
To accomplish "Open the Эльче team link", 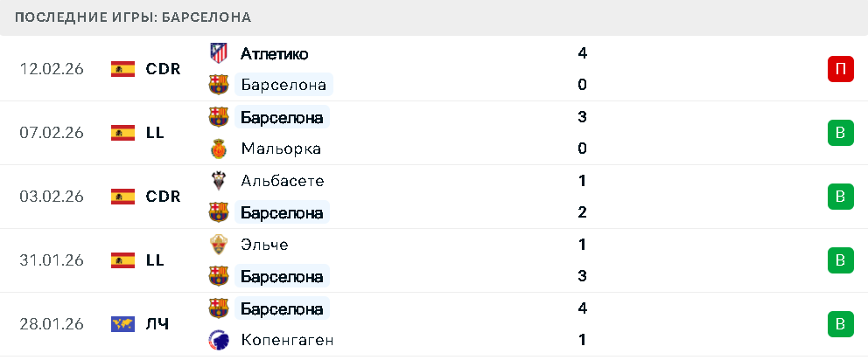I will tap(264, 245).
